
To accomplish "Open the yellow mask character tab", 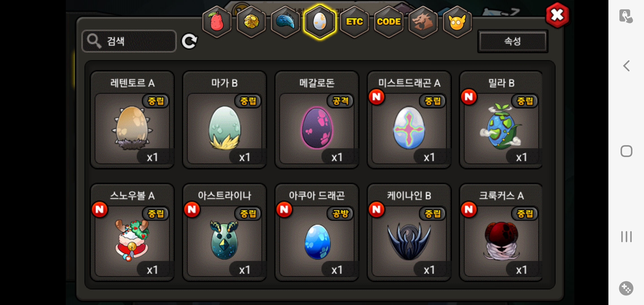I will tap(457, 22).
